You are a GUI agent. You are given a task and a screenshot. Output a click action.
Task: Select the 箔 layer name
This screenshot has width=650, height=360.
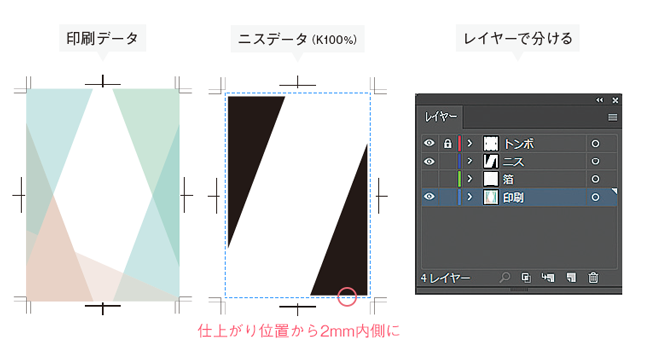coord(508,179)
